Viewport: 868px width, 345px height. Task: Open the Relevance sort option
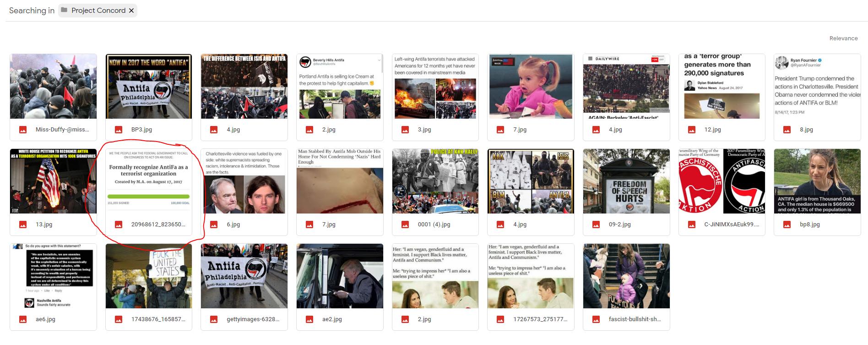point(843,38)
